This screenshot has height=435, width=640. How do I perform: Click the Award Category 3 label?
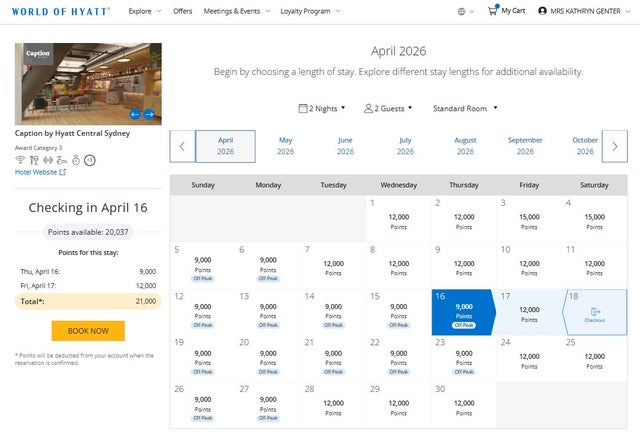(38, 148)
